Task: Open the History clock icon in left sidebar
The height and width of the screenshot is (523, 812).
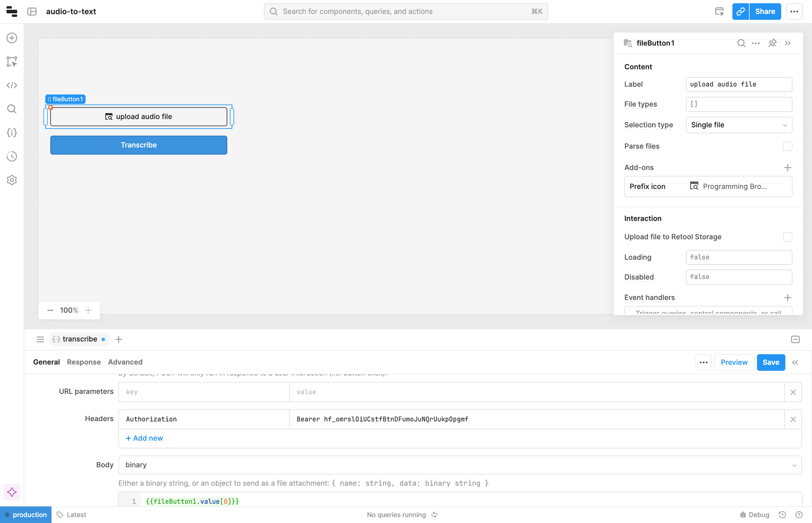Action: point(12,157)
